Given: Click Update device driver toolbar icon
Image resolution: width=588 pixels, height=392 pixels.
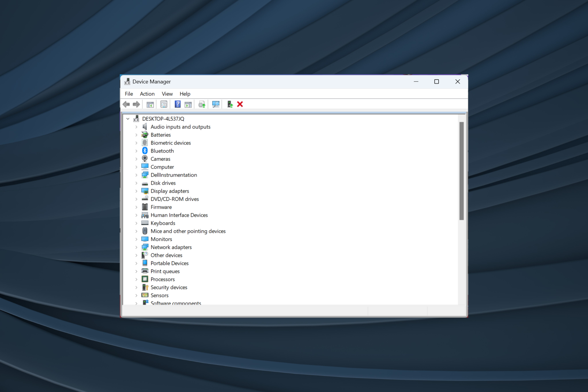Looking at the screenshot, I should [x=202, y=104].
